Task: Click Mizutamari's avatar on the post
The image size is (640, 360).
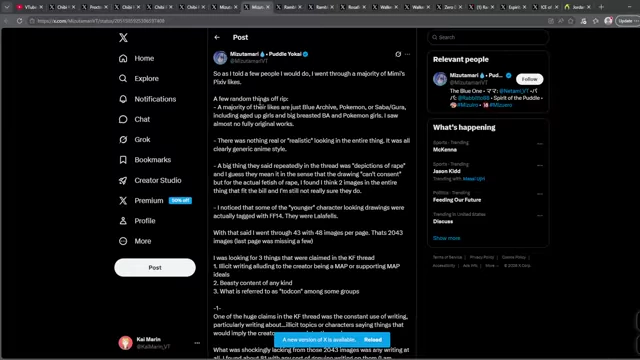Action: (220, 58)
